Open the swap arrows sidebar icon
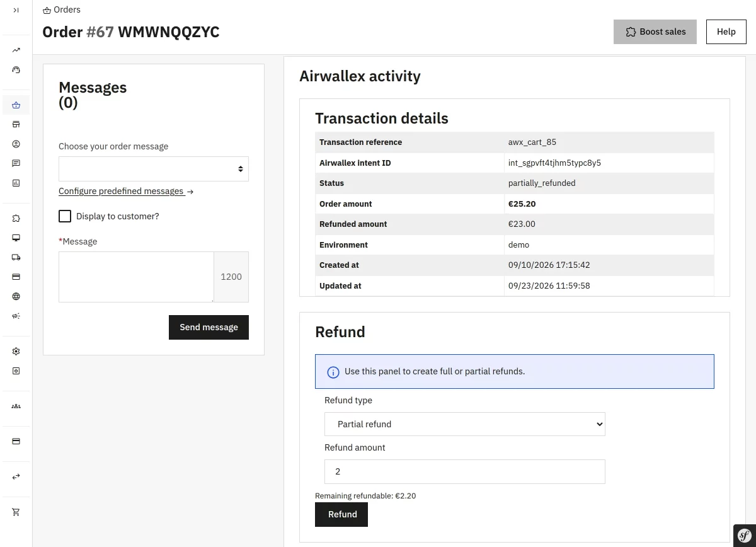The width and height of the screenshot is (756, 547). (16, 477)
